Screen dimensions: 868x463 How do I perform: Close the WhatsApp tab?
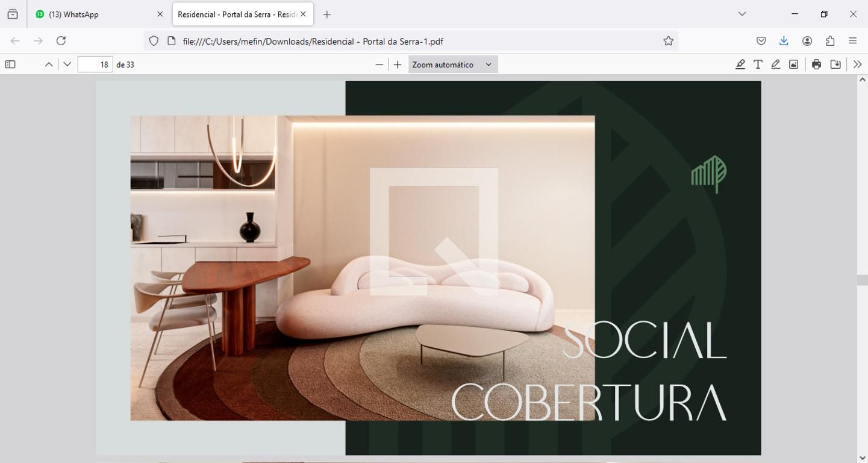(x=160, y=14)
